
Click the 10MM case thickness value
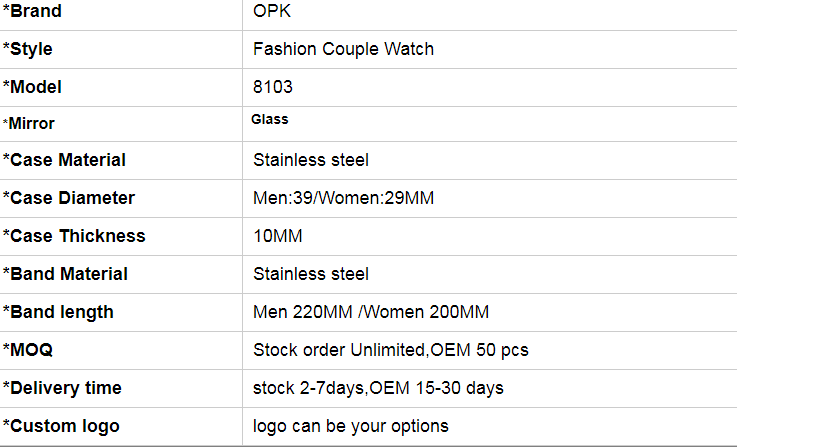(x=278, y=236)
